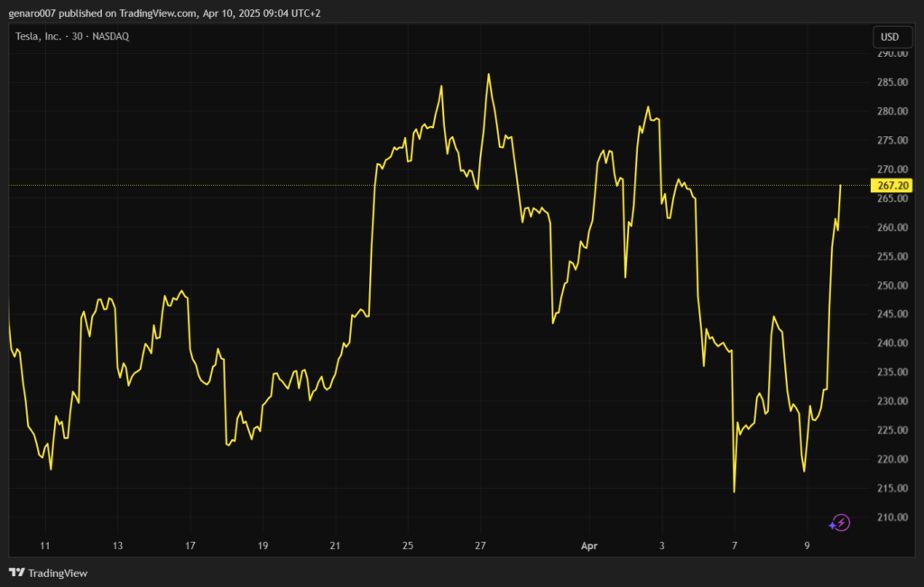Viewport: 924px width, 587px height.
Task: Click the 290.00 price scale label
Action: click(x=892, y=54)
